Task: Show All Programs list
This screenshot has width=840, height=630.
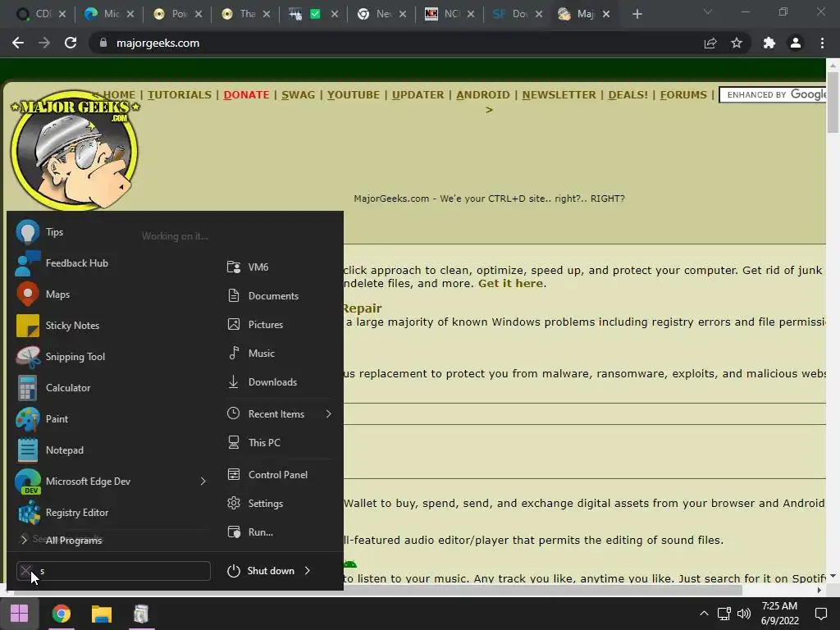Action: point(74,540)
